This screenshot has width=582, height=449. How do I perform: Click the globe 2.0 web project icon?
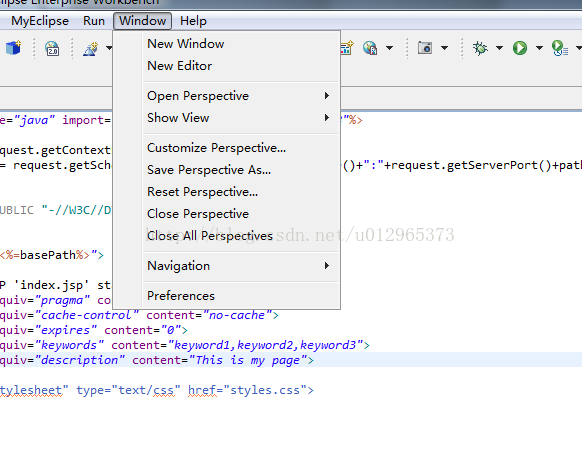pyautogui.click(x=52, y=48)
